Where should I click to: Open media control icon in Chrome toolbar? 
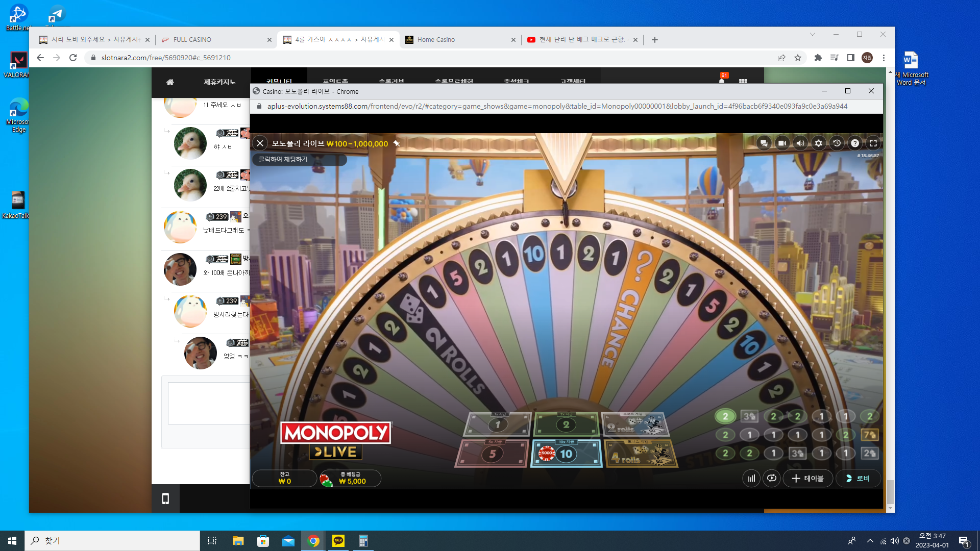click(835, 58)
